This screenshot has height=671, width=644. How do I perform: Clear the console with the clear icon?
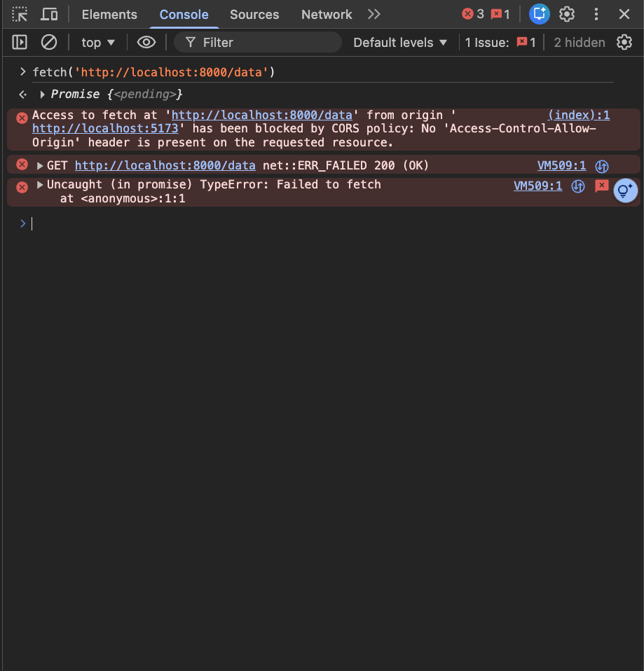(48, 43)
